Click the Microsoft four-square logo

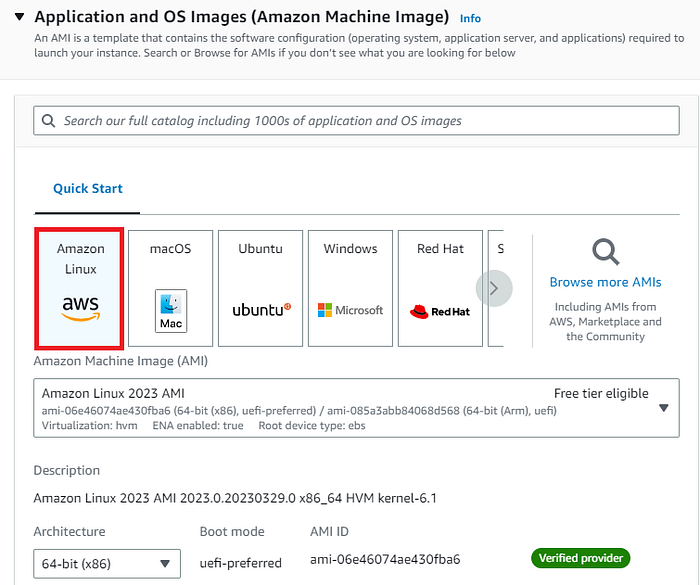coord(325,310)
